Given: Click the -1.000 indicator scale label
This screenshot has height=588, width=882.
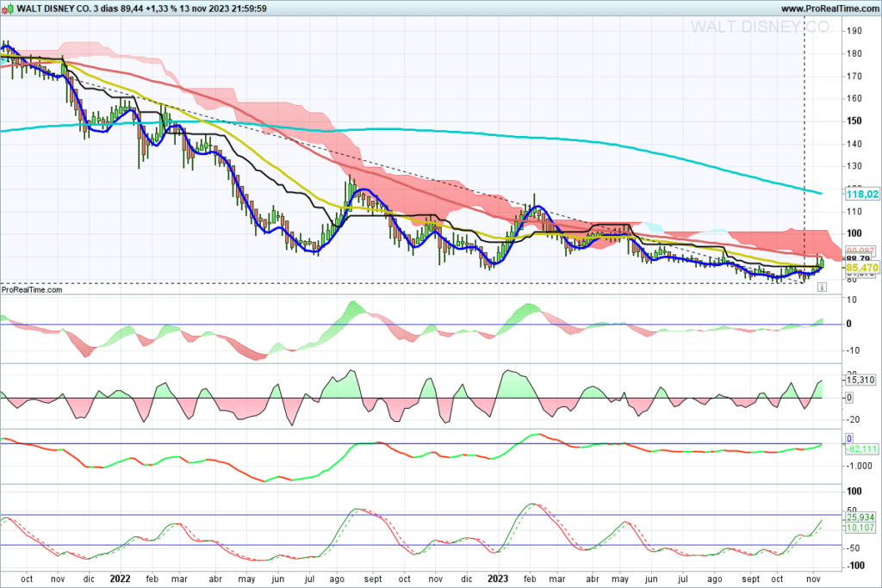Looking at the screenshot, I should coord(860,466).
